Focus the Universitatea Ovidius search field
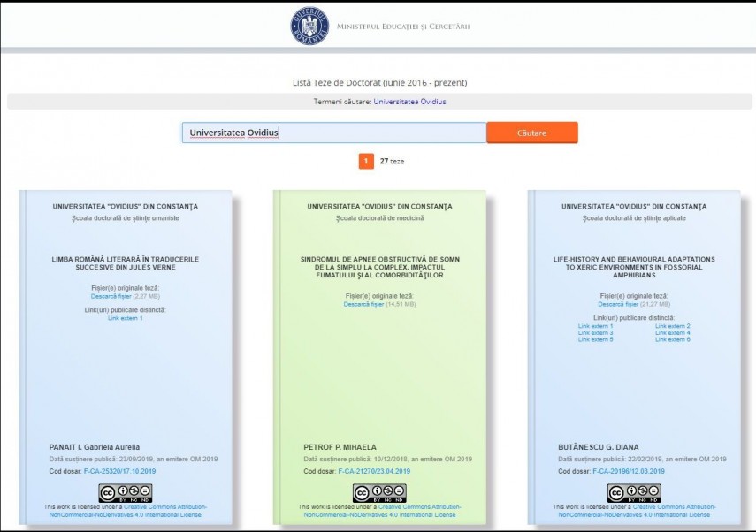The image size is (756, 532). tap(334, 133)
